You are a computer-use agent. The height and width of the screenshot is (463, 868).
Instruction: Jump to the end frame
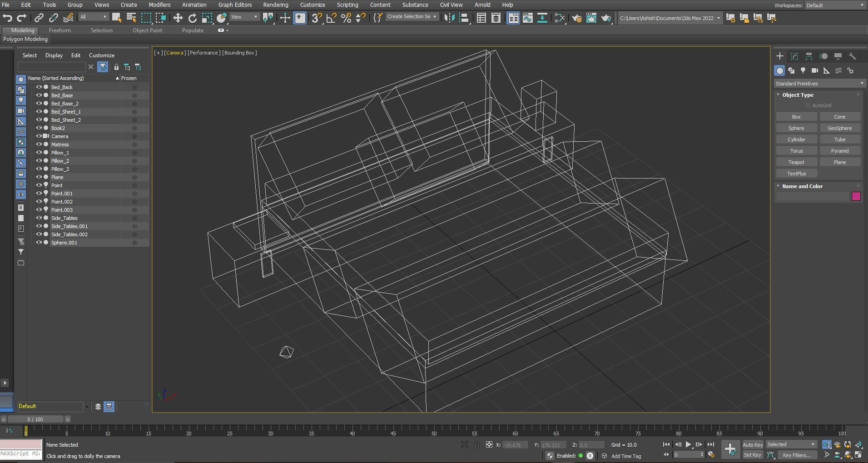point(710,444)
